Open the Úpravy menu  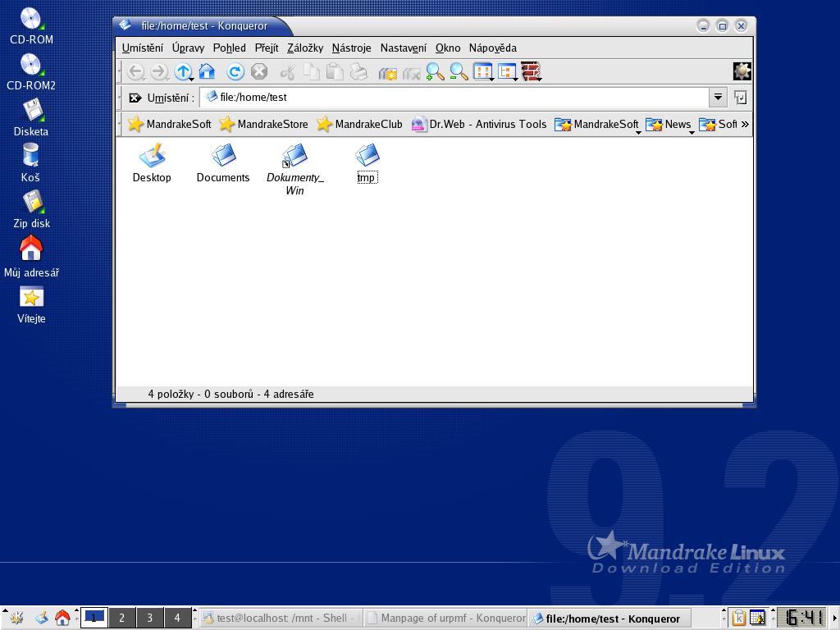click(188, 48)
